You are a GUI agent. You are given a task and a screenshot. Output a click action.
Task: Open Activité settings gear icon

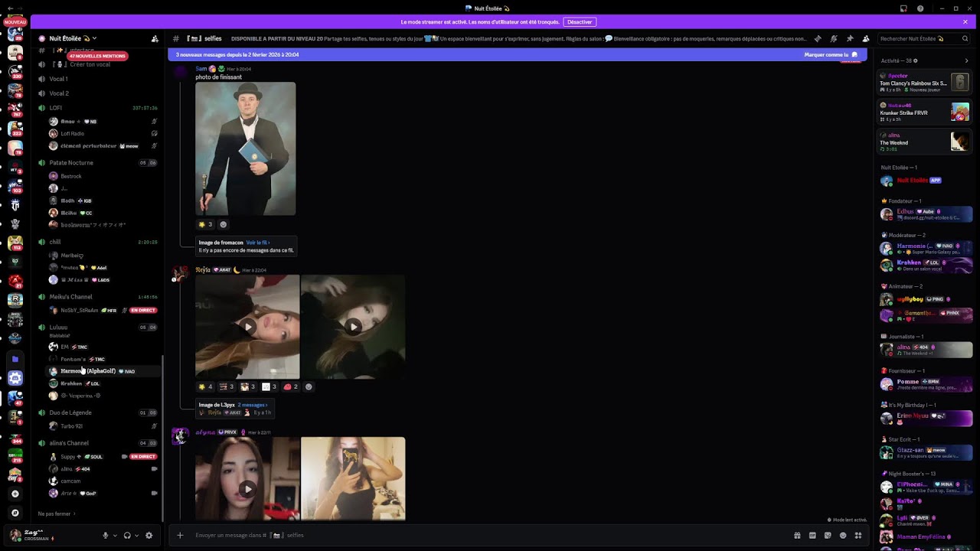[x=916, y=60]
